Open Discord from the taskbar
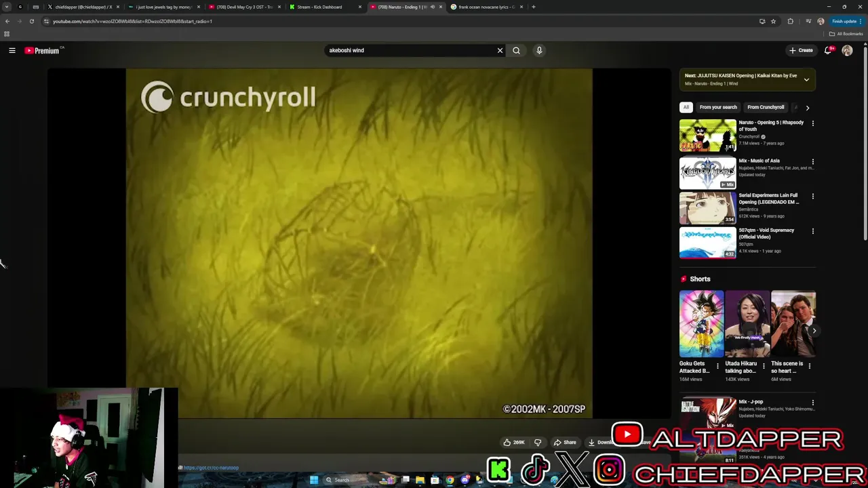 [x=465, y=480]
